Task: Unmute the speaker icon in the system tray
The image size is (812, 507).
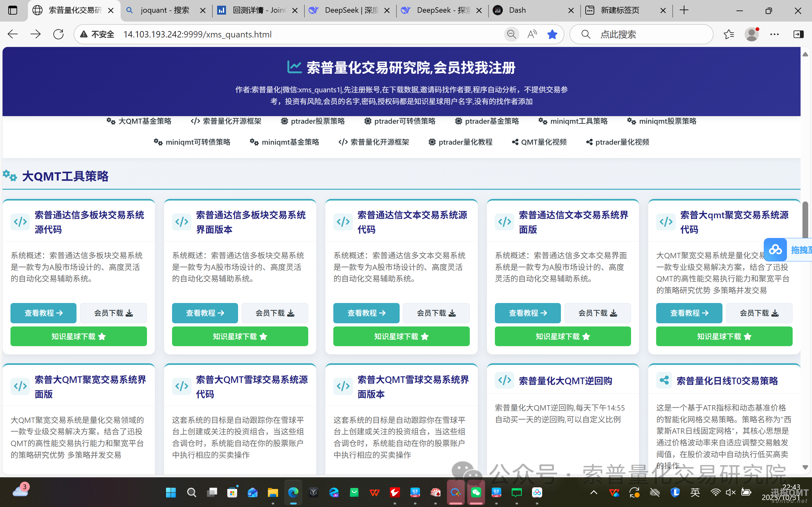Action: 730,492
